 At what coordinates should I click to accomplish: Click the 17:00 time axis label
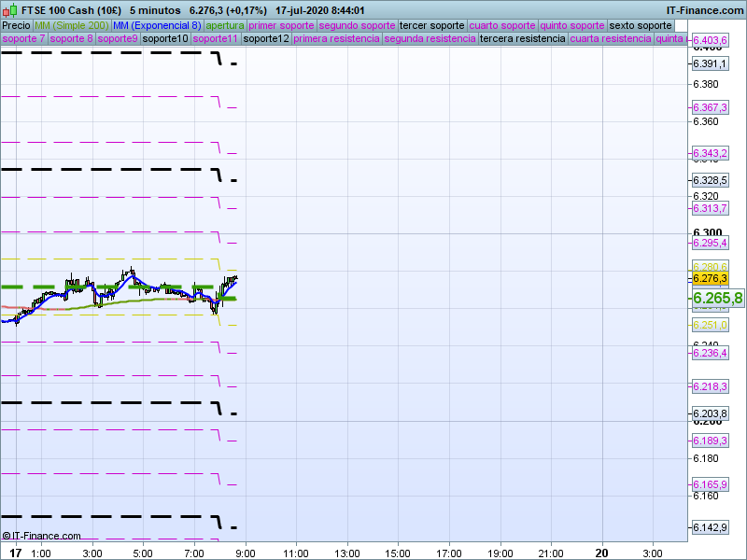(449, 553)
